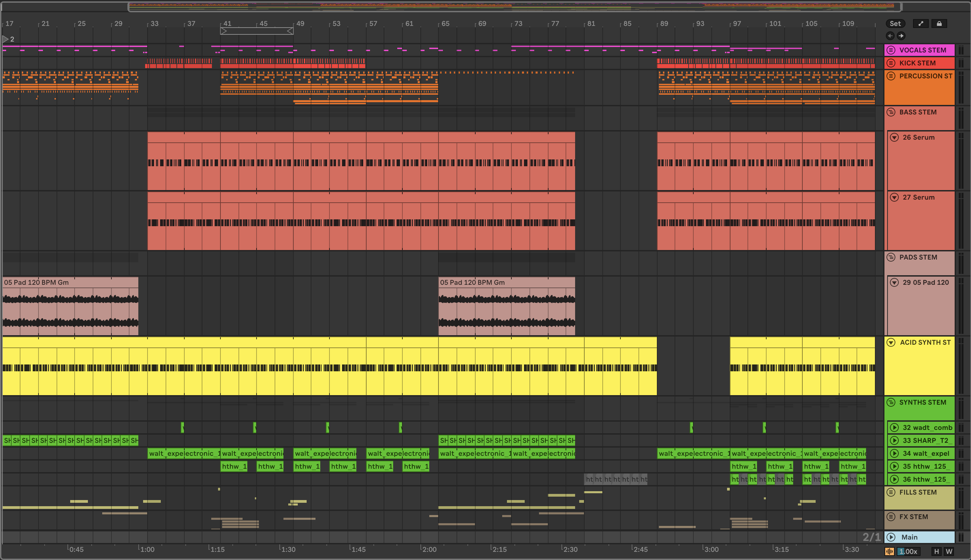The image size is (971, 560).
Task: Click the 1.00x track height zoom field
Action: click(x=908, y=551)
